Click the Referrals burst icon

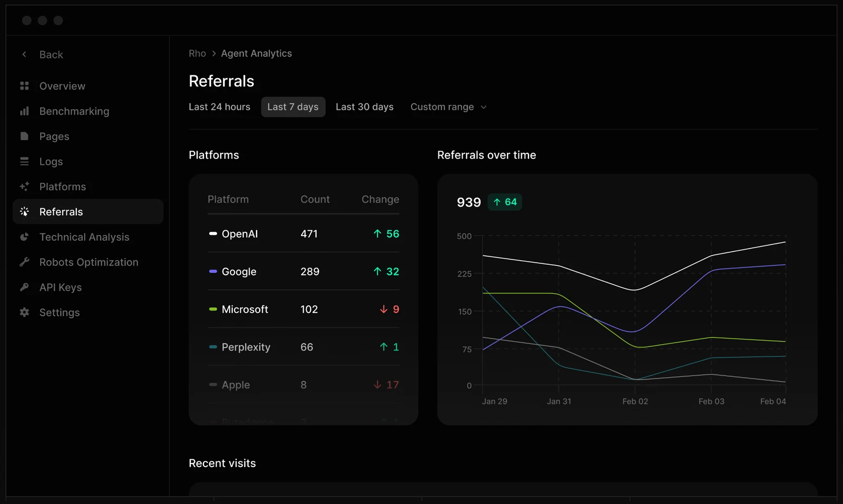(24, 212)
